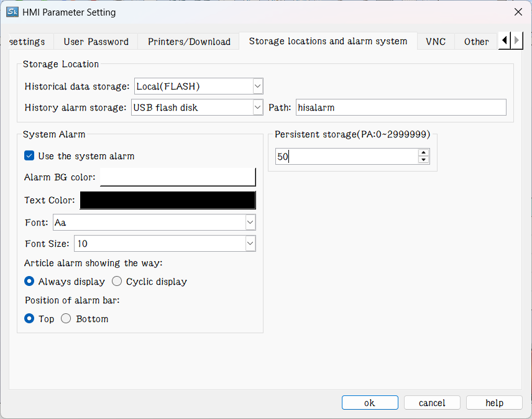Expand History alarm storage dropdown
The width and height of the screenshot is (532, 419).
point(258,108)
